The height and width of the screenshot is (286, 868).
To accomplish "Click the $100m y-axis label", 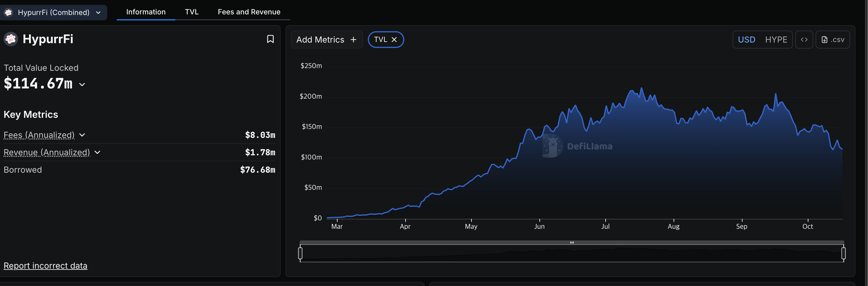I will pyautogui.click(x=311, y=157).
